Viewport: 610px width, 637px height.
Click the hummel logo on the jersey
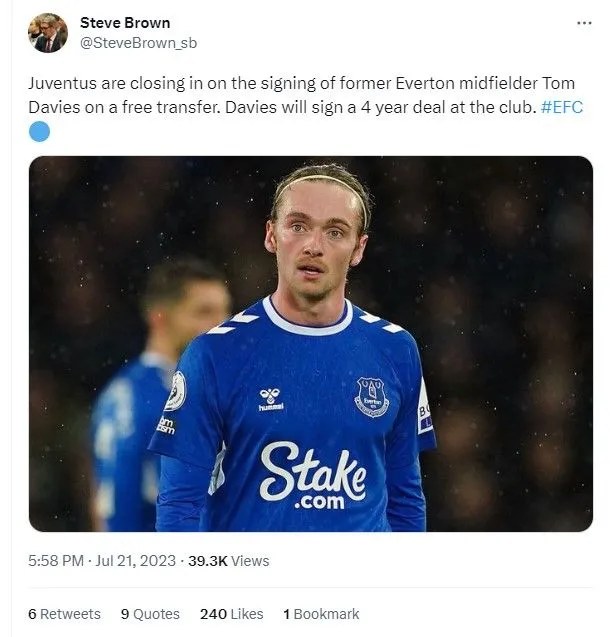pos(270,399)
